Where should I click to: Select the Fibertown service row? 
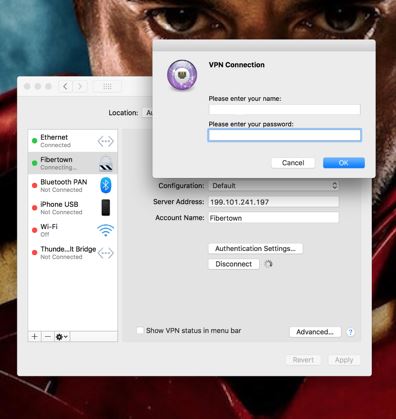click(x=73, y=163)
